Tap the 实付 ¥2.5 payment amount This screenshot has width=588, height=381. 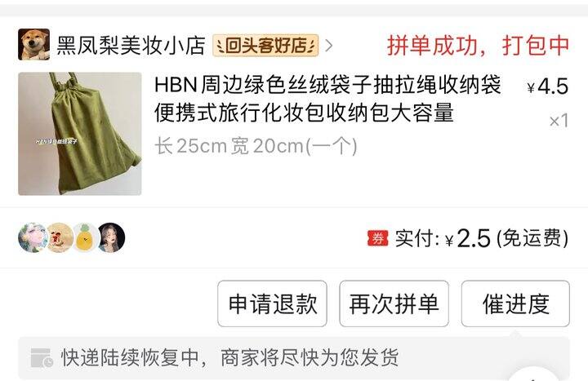click(x=482, y=238)
